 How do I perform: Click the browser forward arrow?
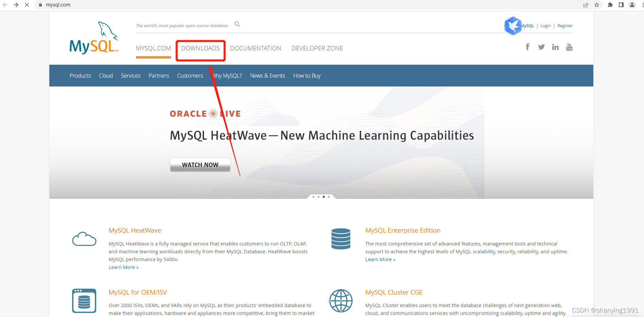pos(16,5)
